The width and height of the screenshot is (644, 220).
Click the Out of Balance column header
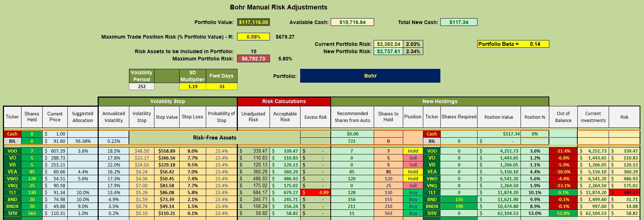point(563,117)
